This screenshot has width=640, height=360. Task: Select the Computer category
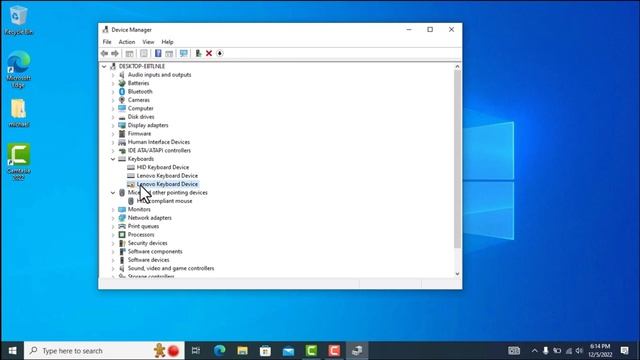tap(140, 108)
